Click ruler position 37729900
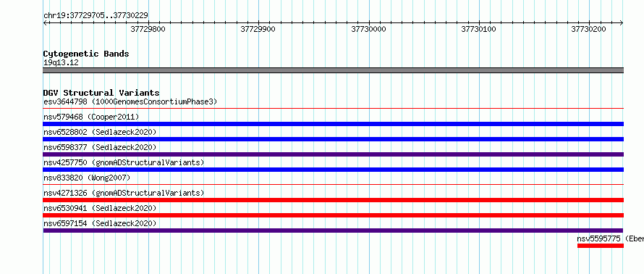This screenshot has height=274, width=644. (x=258, y=29)
